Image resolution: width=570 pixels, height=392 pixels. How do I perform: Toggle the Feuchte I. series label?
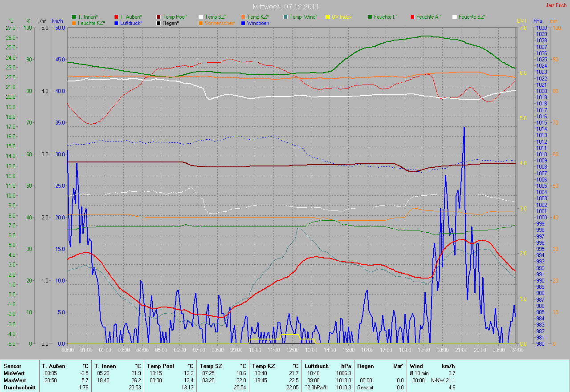pos(386,16)
